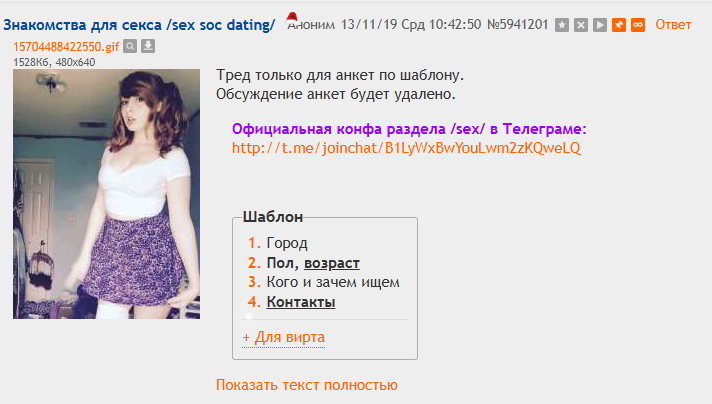
Task: Click the 'Аноним' poster name
Action: [311, 25]
